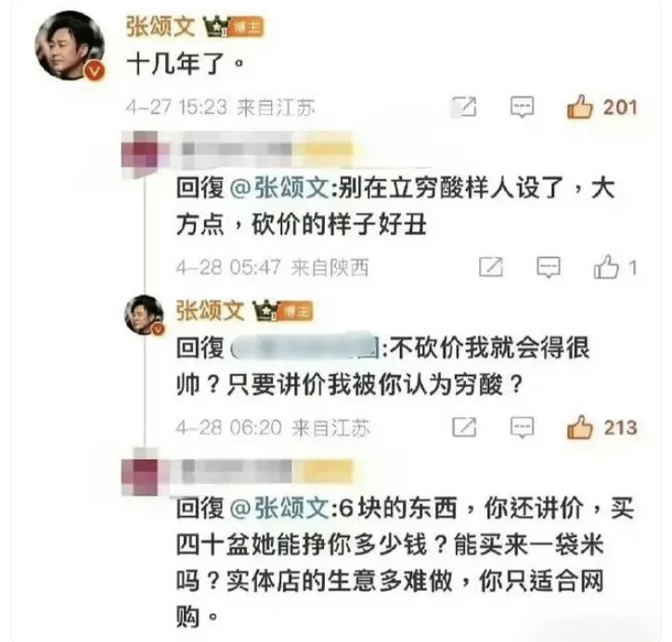672x642 pixels.
Task: Open 张颂文's large profile avatar
Action: tap(70, 45)
